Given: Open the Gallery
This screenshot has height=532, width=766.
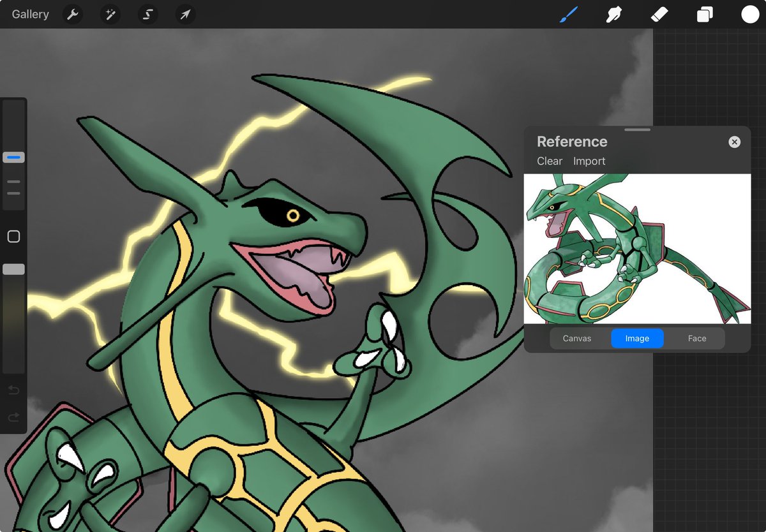Looking at the screenshot, I should 30,14.
